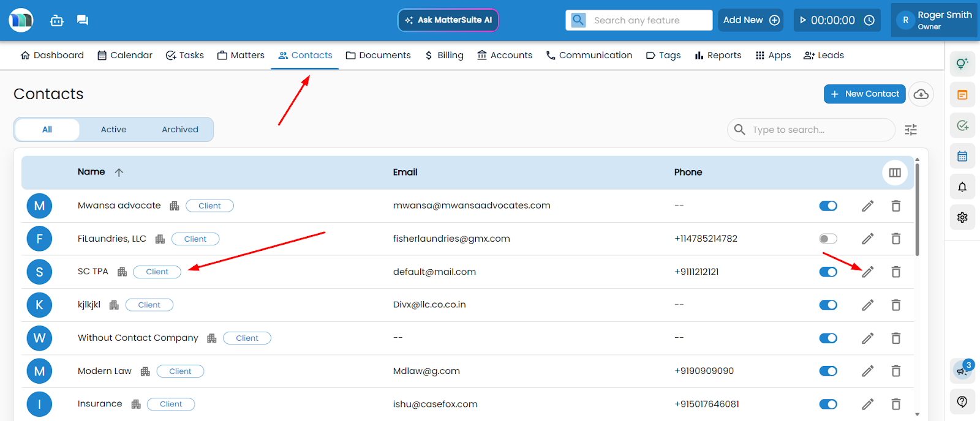Expand the Add New menu
Image resolution: width=980 pixels, height=421 pixels.
751,20
